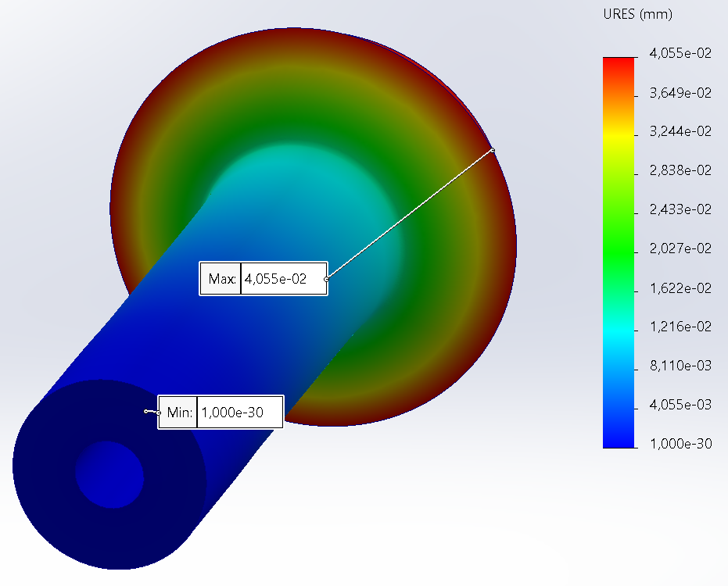Select the 4,055e-02 top legend value

point(680,54)
